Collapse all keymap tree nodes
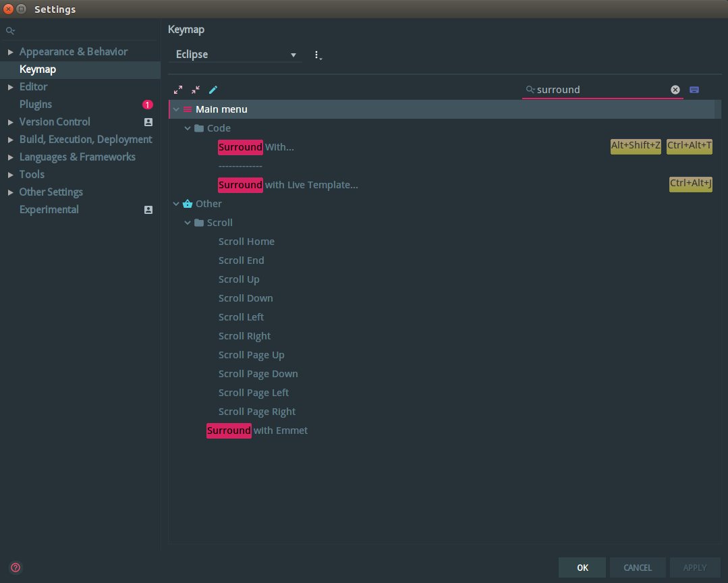 196,89
